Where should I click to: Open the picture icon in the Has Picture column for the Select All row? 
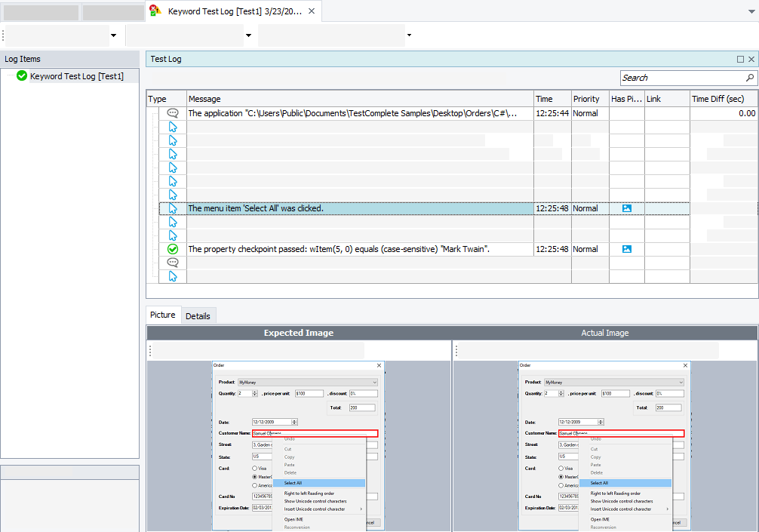[x=626, y=208]
